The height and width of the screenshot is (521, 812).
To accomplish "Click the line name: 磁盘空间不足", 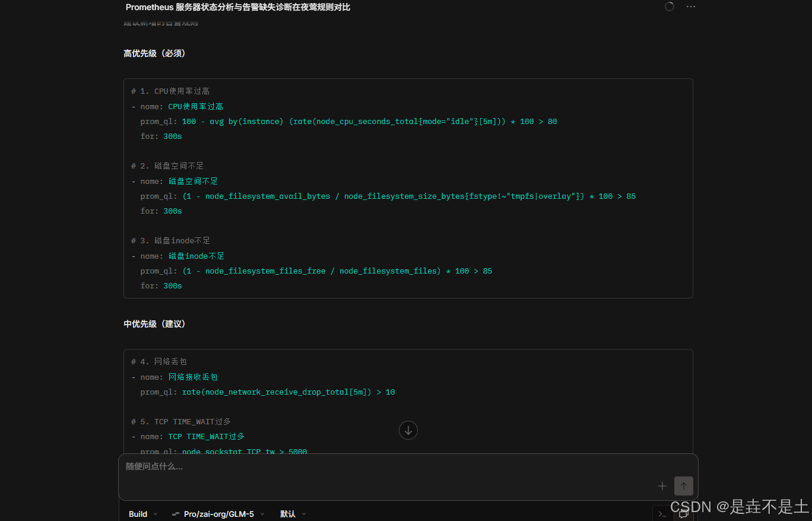I will pos(175,182).
